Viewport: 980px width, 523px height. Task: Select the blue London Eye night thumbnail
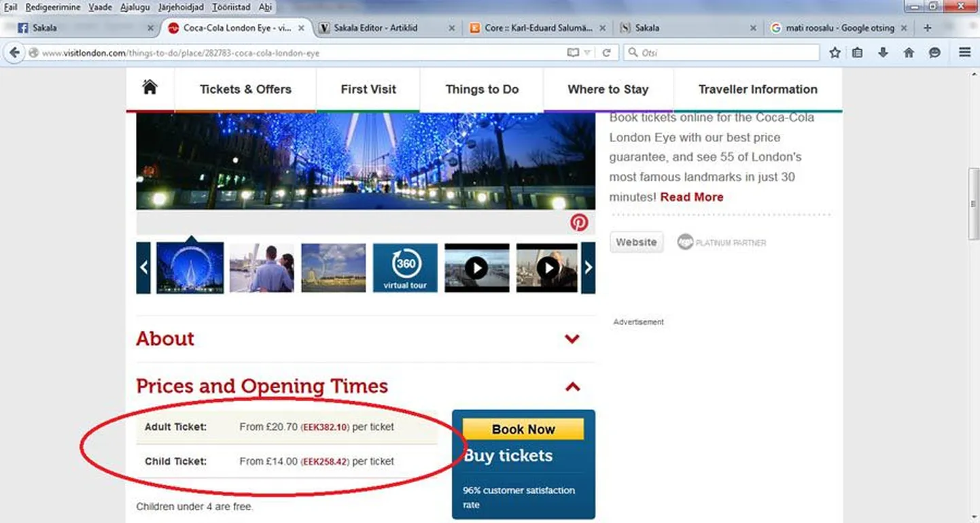pyautogui.click(x=190, y=268)
